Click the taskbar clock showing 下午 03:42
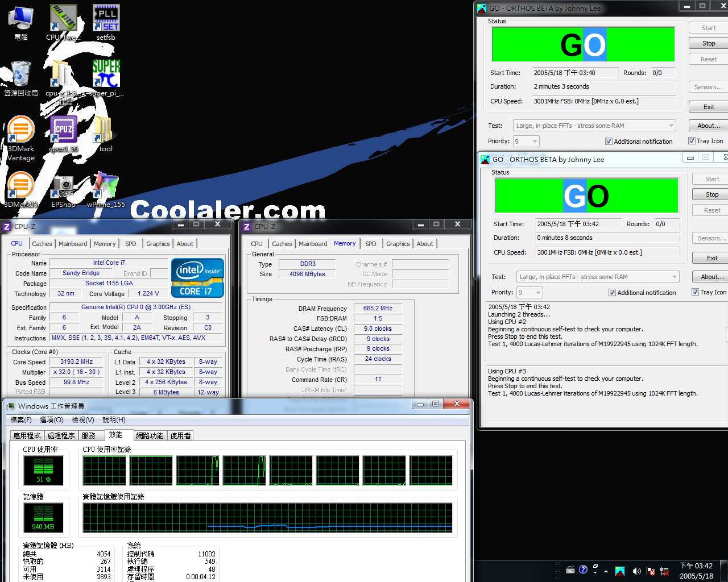The image size is (728, 582). point(696,571)
